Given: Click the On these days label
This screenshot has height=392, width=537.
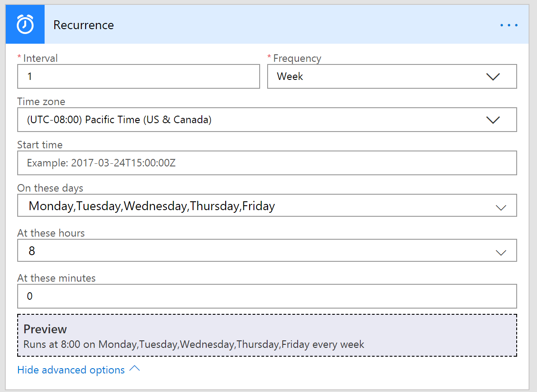Looking at the screenshot, I should coord(50,188).
